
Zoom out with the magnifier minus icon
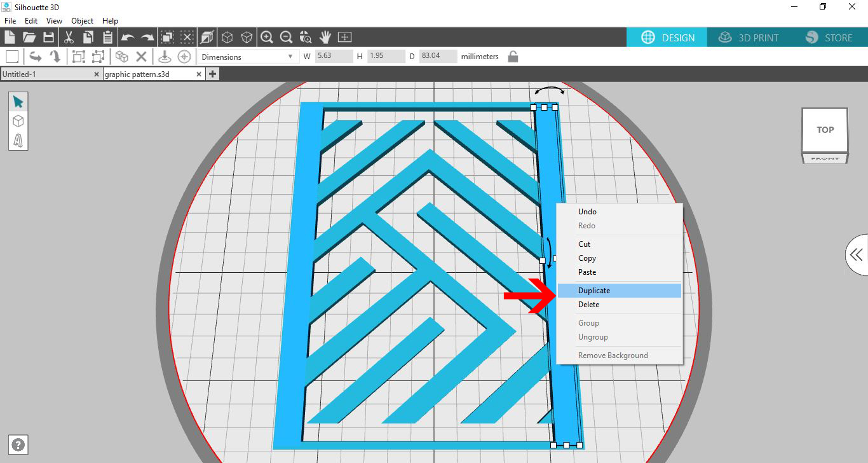pos(286,37)
